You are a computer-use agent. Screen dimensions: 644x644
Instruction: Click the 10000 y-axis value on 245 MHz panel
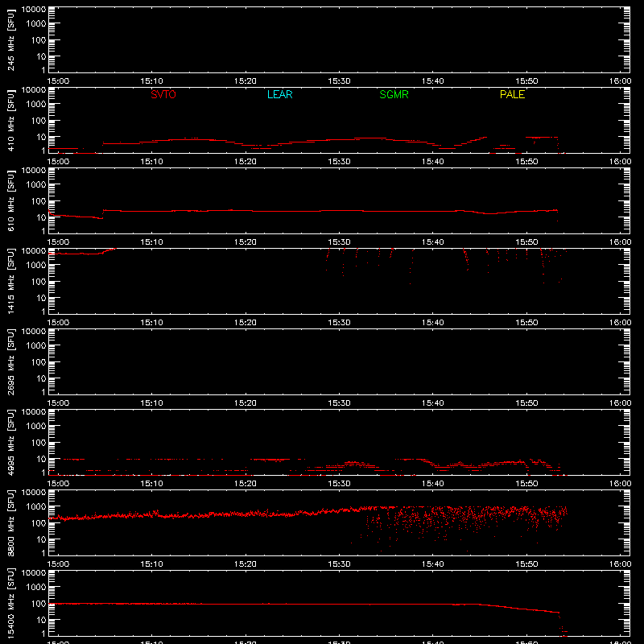point(34,10)
